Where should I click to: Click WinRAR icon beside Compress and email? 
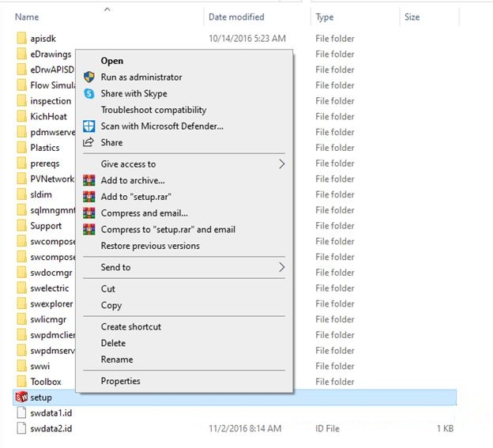[89, 213]
